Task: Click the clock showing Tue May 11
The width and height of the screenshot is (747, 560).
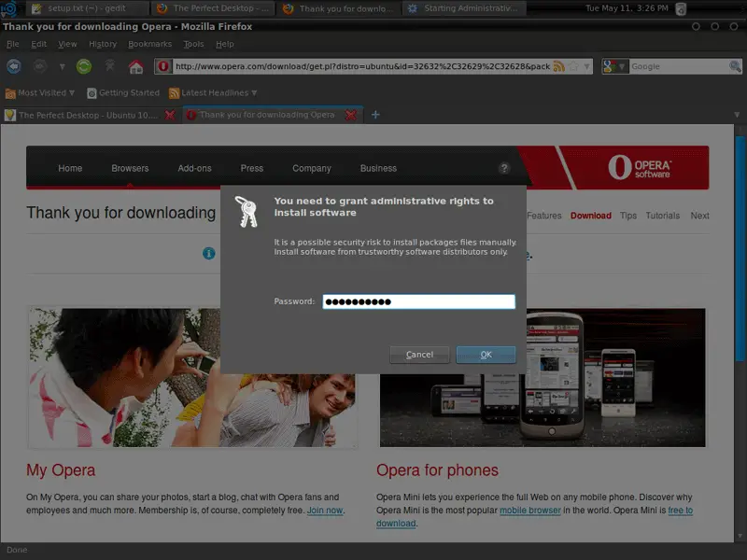Action: click(x=627, y=8)
